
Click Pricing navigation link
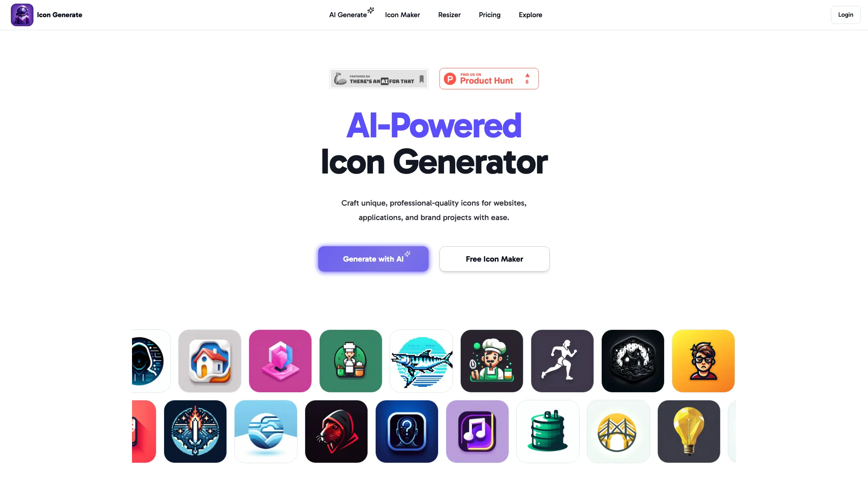(490, 15)
